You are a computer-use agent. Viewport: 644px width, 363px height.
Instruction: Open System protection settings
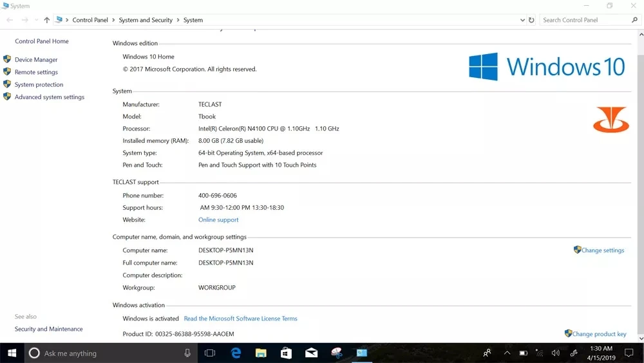pyautogui.click(x=39, y=84)
